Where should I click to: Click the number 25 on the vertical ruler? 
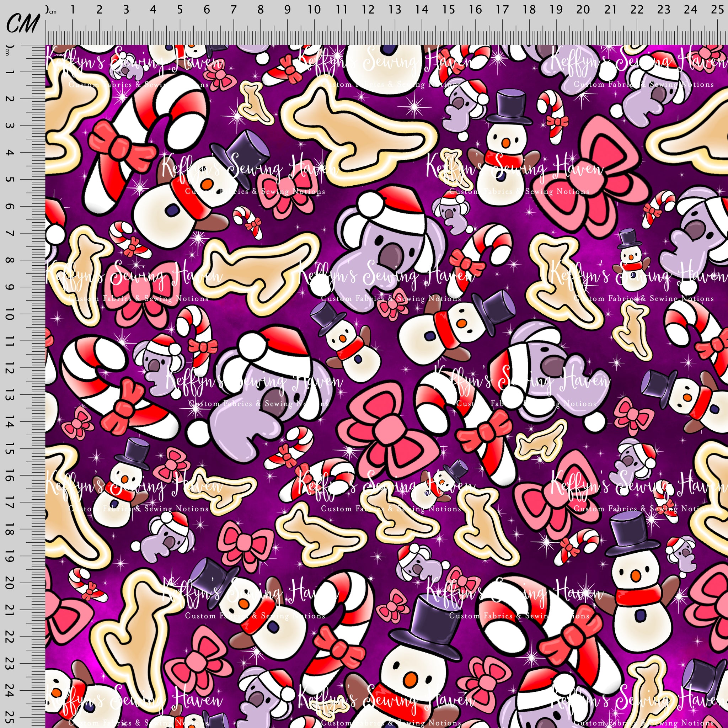10,718
